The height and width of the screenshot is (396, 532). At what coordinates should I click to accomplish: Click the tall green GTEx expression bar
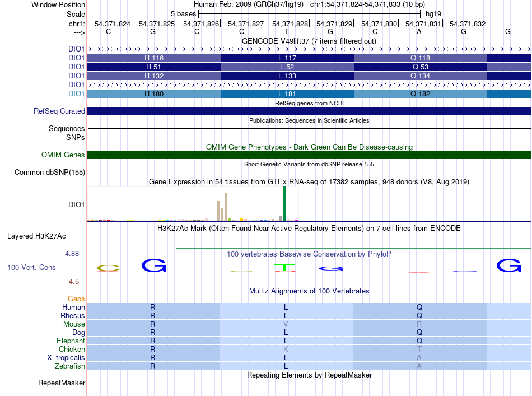[284, 203]
